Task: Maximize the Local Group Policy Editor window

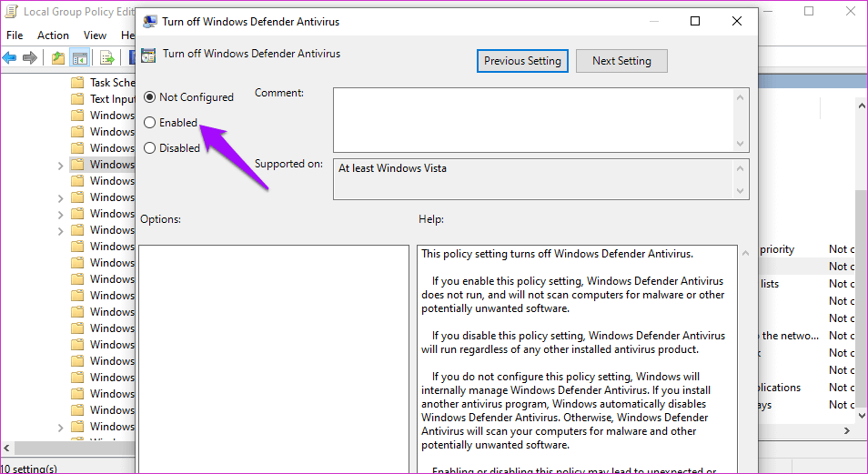Action: click(x=809, y=11)
